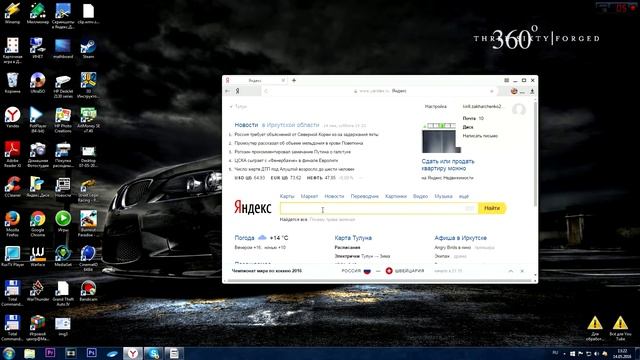Viewport: 640px width, 360px height.
Task: Open the Почта mail link
Action: tap(469, 118)
